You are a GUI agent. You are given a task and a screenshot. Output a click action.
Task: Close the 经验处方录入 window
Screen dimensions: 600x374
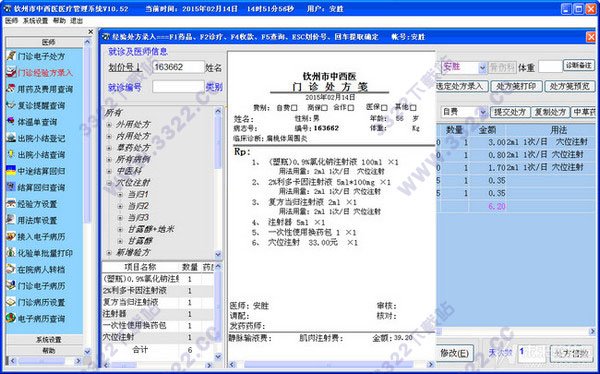[591, 37]
